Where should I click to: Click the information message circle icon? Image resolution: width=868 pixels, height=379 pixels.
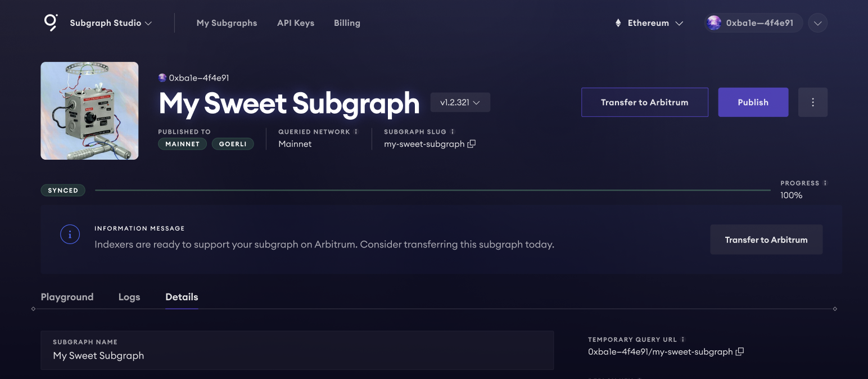click(70, 234)
